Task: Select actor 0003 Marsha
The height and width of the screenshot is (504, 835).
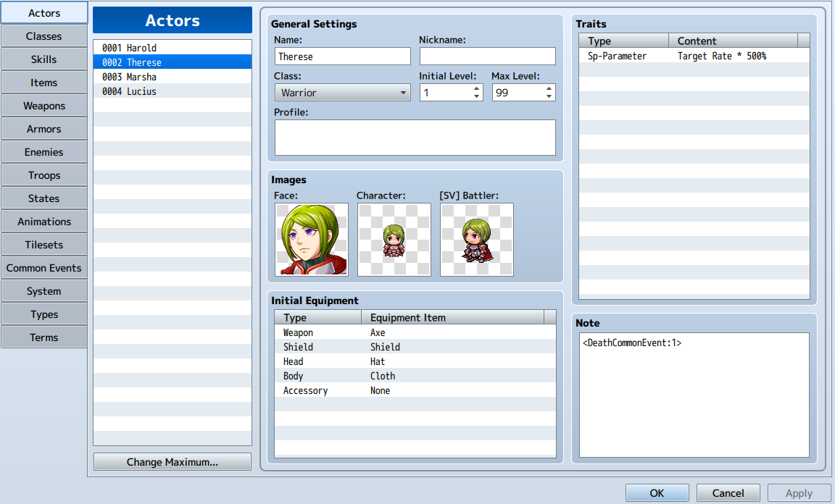Action: coord(173,77)
